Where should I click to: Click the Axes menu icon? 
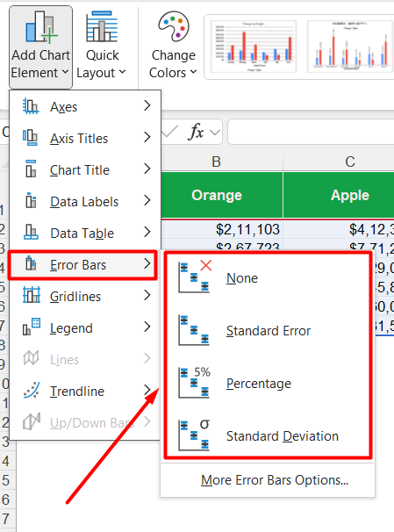click(31, 106)
